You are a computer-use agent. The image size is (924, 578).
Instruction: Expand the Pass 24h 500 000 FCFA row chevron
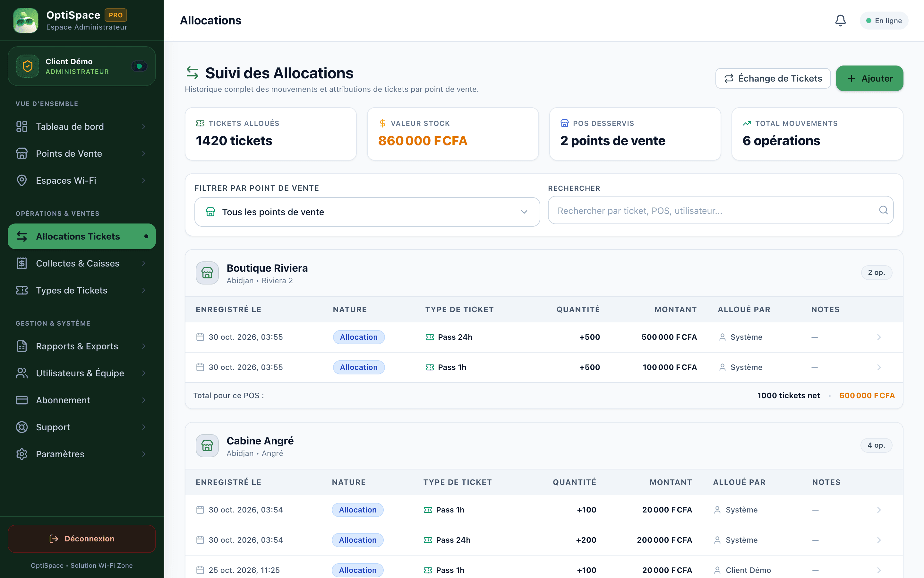(x=879, y=337)
